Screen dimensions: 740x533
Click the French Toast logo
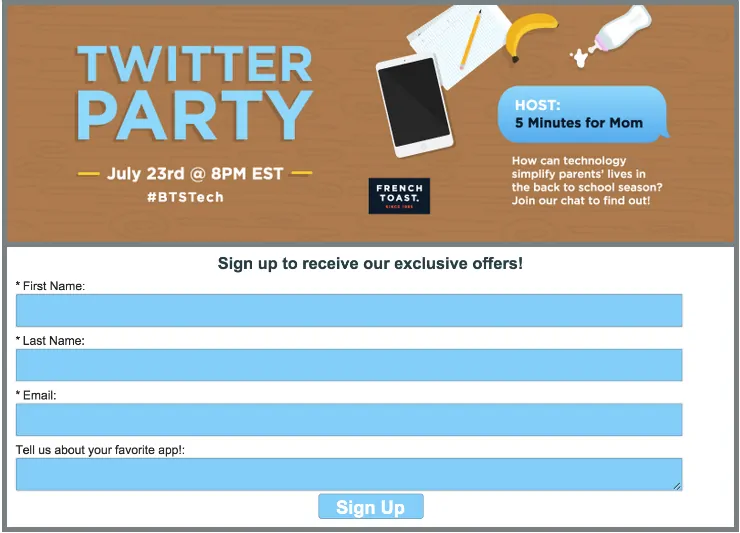[x=399, y=195]
